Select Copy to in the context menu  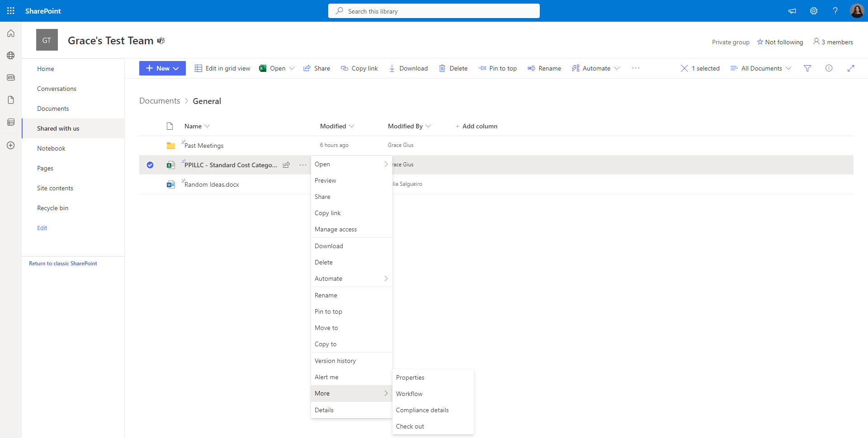click(x=352, y=344)
